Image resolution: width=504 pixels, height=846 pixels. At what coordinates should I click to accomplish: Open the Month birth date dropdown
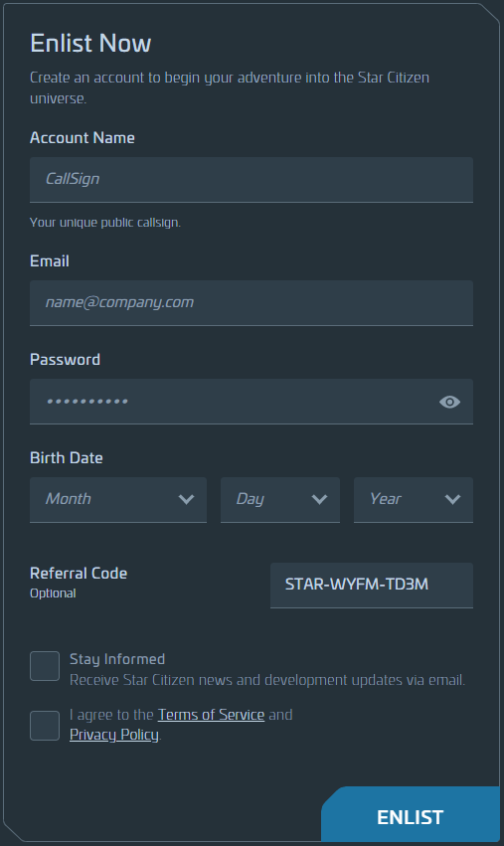click(x=118, y=500)
